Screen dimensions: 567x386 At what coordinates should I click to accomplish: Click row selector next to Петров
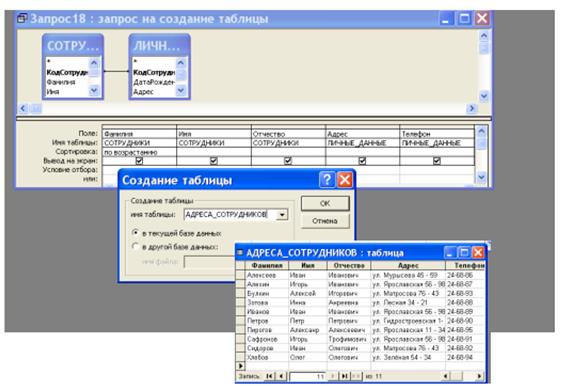click(240, 321)
